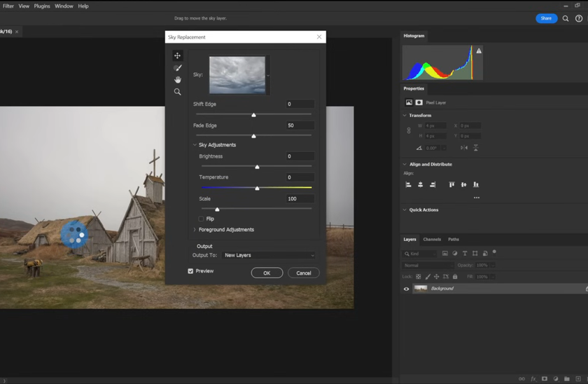Close the Sky Replacement dialog
The image size is (588, 384).
(x=319, y=36)
